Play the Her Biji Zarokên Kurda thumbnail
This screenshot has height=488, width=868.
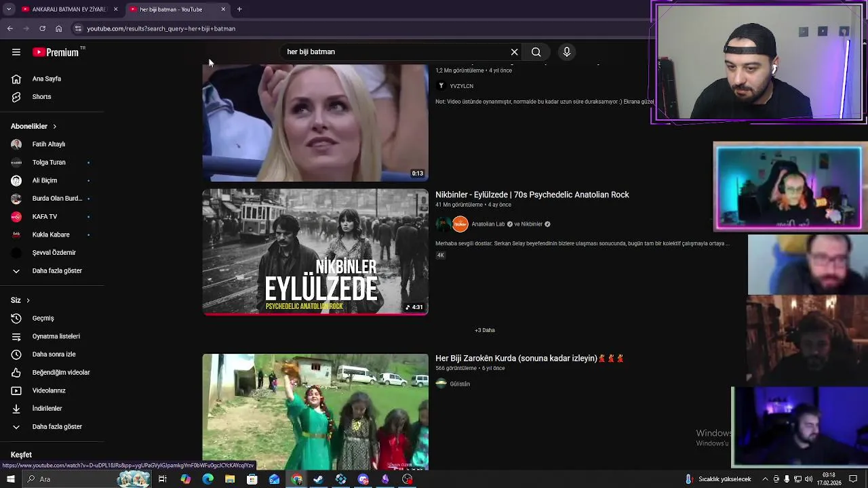click(315, 411)
